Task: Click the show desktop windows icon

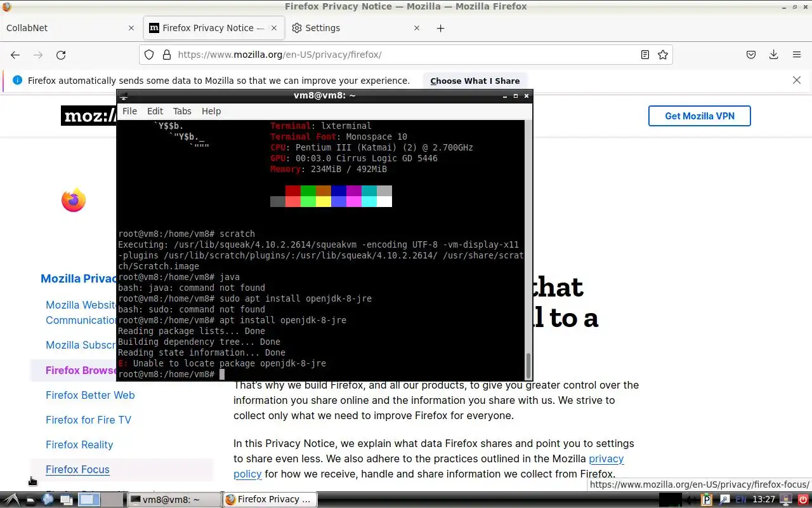Action: (66, 500)
